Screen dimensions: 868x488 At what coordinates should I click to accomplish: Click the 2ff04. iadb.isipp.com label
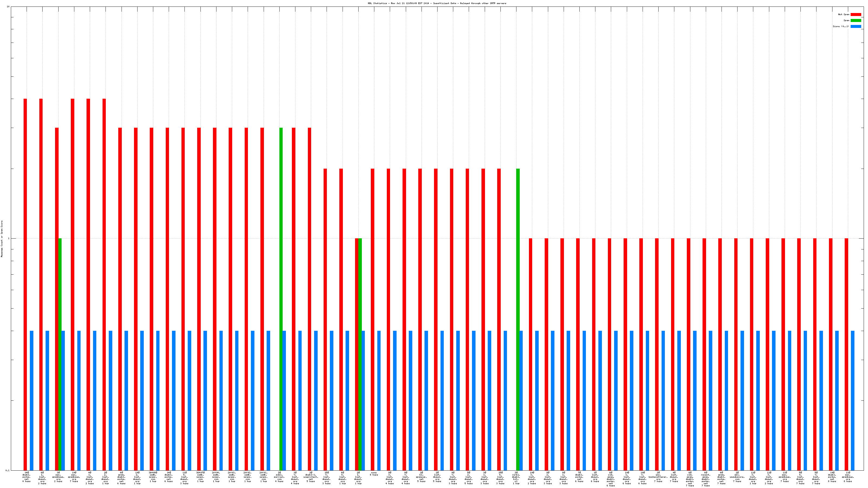pos(216,477)
